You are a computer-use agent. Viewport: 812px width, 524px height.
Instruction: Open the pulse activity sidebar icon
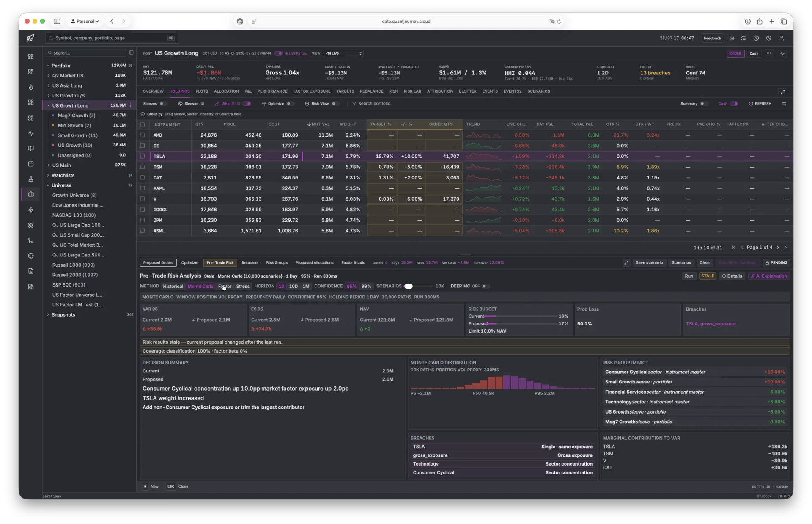pos(31,133)
